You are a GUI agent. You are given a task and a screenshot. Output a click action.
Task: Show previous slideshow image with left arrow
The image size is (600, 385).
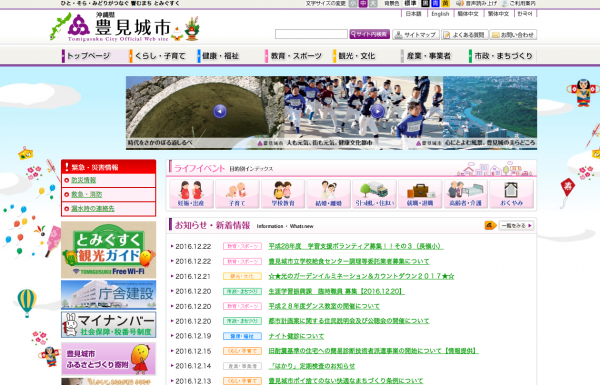220,111
